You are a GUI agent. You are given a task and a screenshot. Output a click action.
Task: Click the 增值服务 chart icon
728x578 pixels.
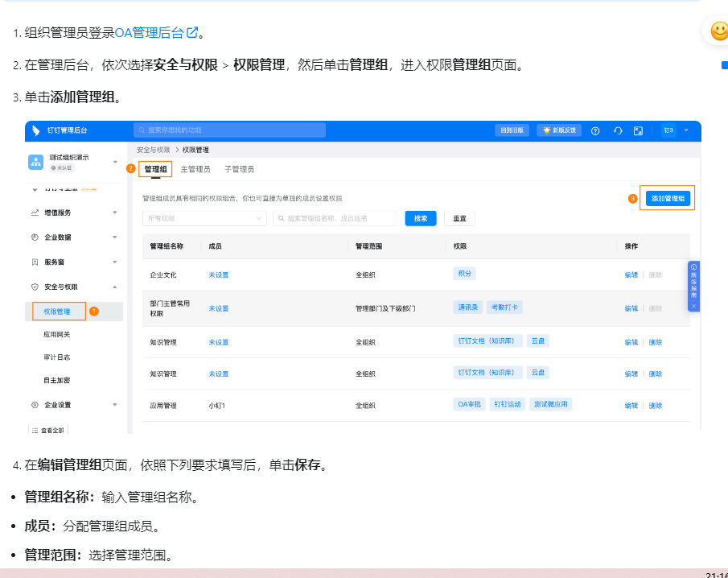click(35, 213)
